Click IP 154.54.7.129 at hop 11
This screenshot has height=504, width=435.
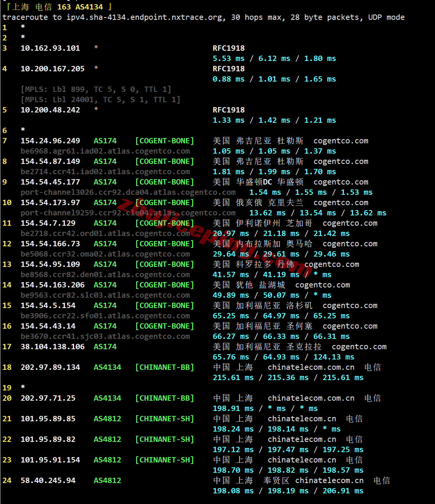click(x=48, y=223)
